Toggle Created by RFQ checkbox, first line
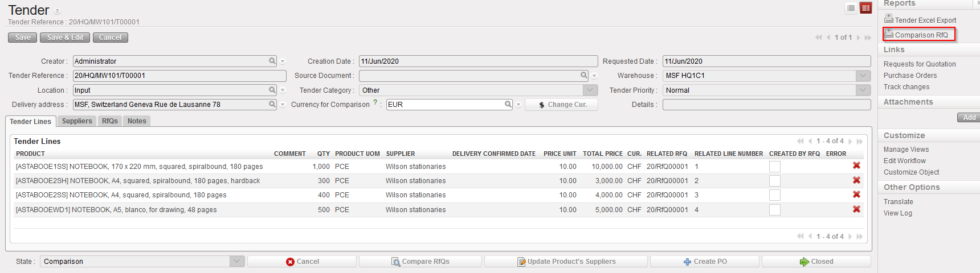This screenshot has height=273, width=980. (774, 167)
